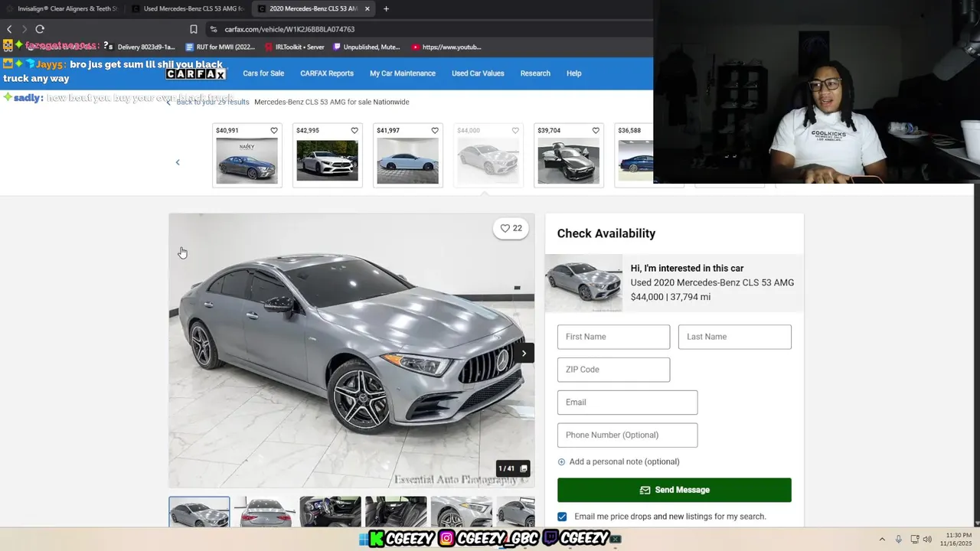Favorite the $41,997 listing heart
Image resolution: width=980 pixels, height=551 pixels.
[435, 131]
